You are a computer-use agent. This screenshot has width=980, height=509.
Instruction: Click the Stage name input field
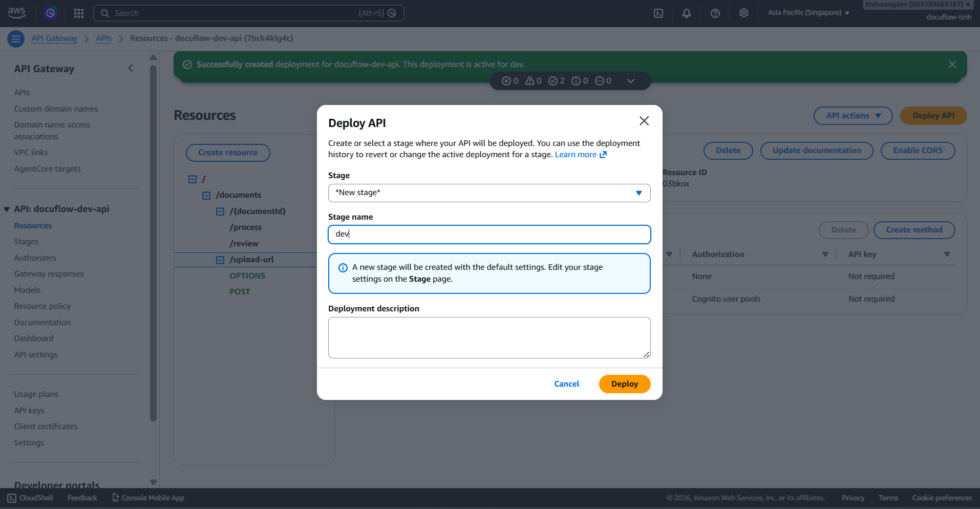[489, 235]
